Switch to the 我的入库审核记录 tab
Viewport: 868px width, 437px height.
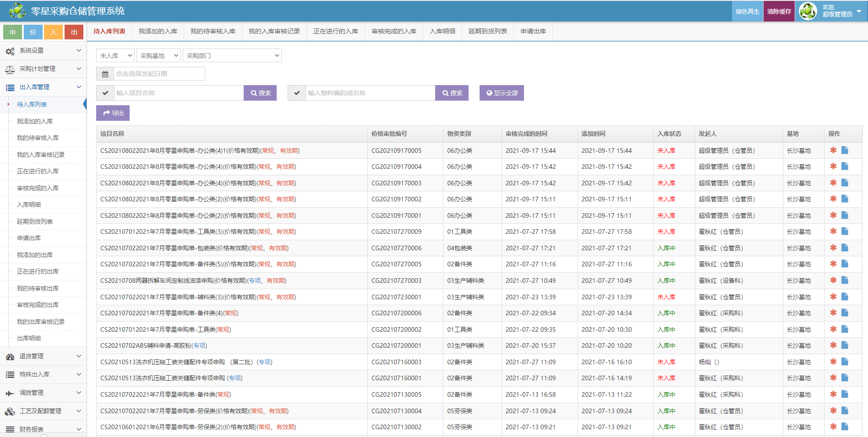click(x=274, y=31)
